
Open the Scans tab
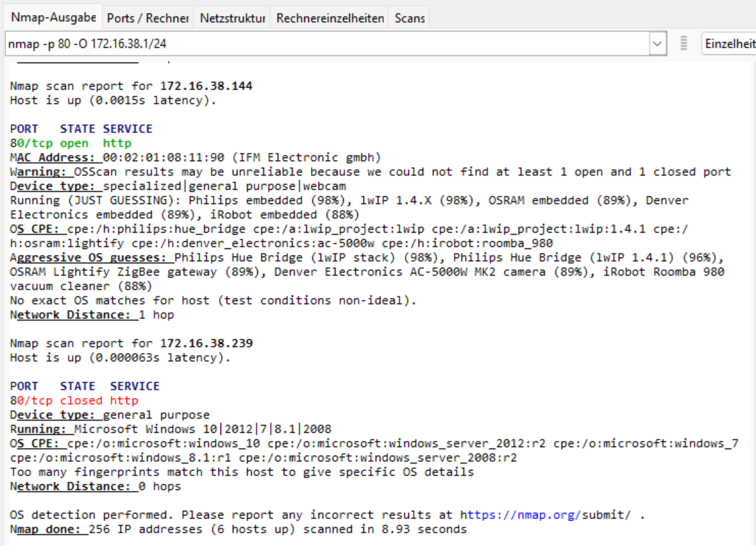click(410, 18)
